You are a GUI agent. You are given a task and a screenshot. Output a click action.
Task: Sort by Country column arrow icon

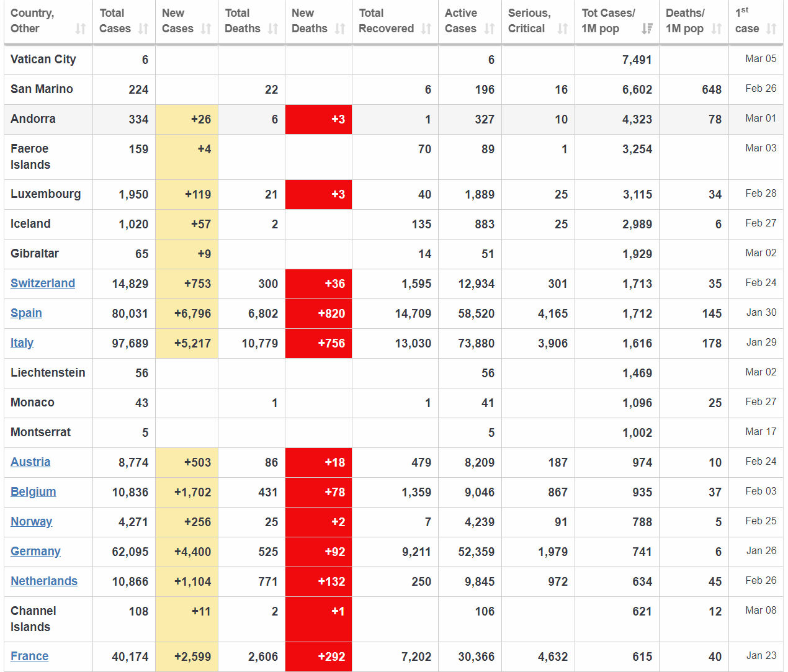81,29
